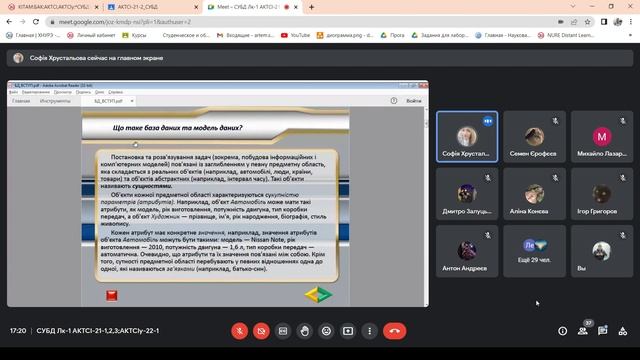Raise hand in the meeting
640x360 pixels.
[304, 331]
